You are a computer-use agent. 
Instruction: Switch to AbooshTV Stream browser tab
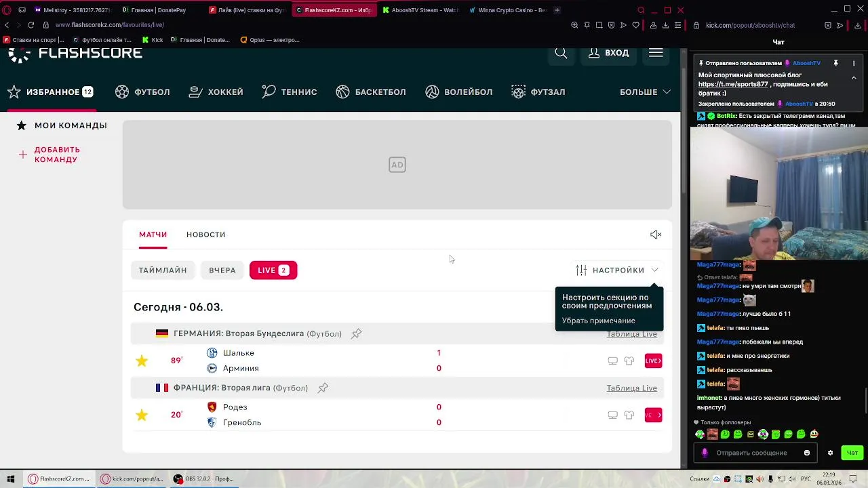(x=420, y=10)
